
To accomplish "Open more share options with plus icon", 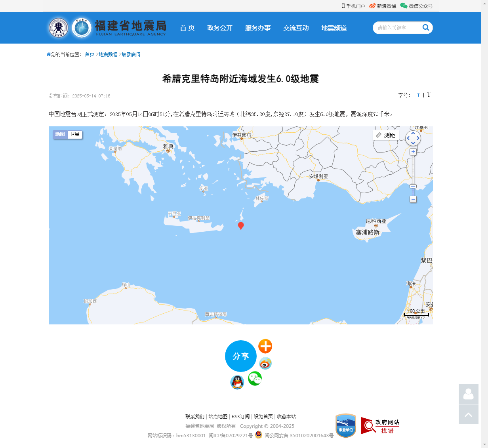I will pos(265,346).
